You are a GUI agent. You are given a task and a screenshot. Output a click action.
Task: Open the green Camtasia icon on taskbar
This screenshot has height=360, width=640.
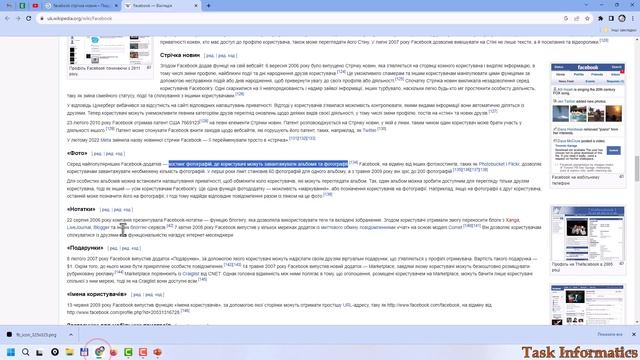pyautogui.click(x=128, y=352)
